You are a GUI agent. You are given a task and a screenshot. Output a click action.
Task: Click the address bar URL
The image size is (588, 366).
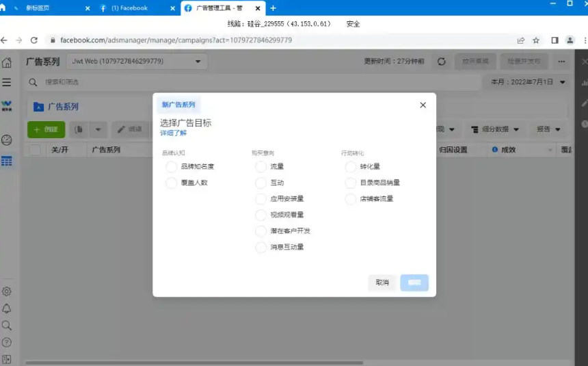176,40
